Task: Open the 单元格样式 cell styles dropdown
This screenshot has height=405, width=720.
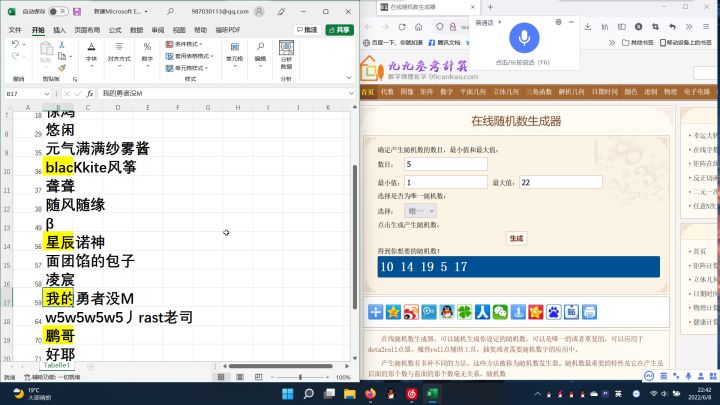Action: 187,68
